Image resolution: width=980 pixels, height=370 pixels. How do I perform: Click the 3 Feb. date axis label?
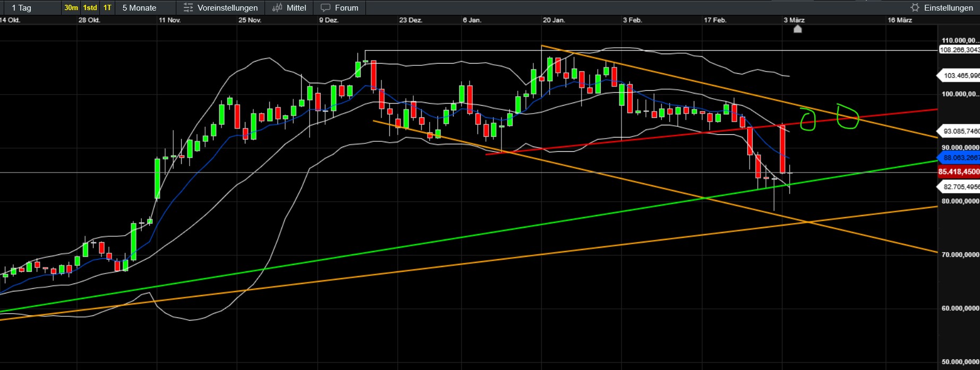[633, 20]
